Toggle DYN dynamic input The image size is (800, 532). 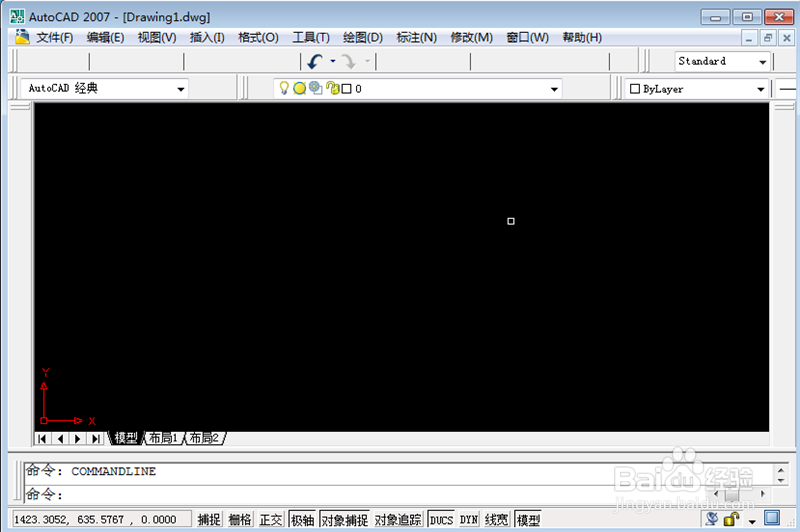(469, 520)
